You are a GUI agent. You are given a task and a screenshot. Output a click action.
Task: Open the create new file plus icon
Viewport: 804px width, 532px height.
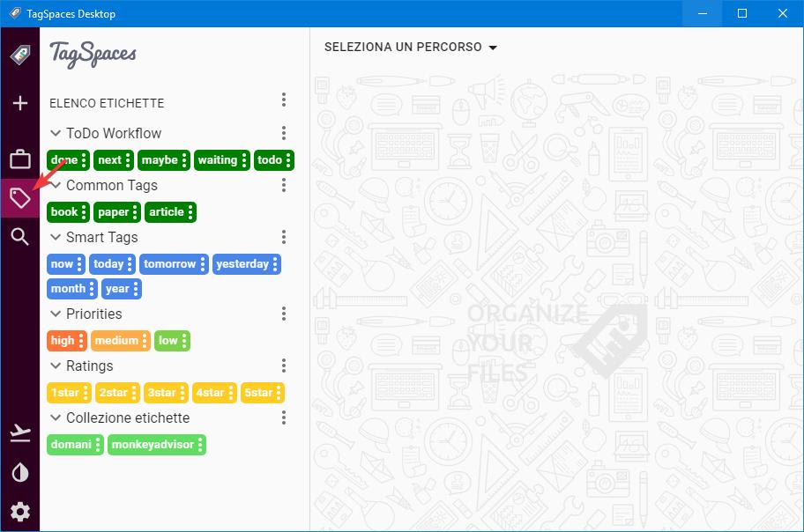(x=20, y=103)
